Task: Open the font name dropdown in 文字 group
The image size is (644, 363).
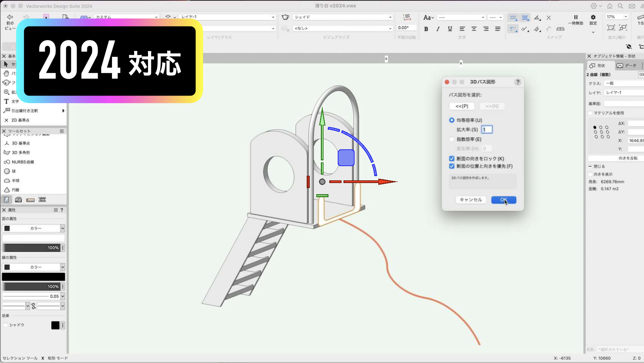Action: point(462,18)
